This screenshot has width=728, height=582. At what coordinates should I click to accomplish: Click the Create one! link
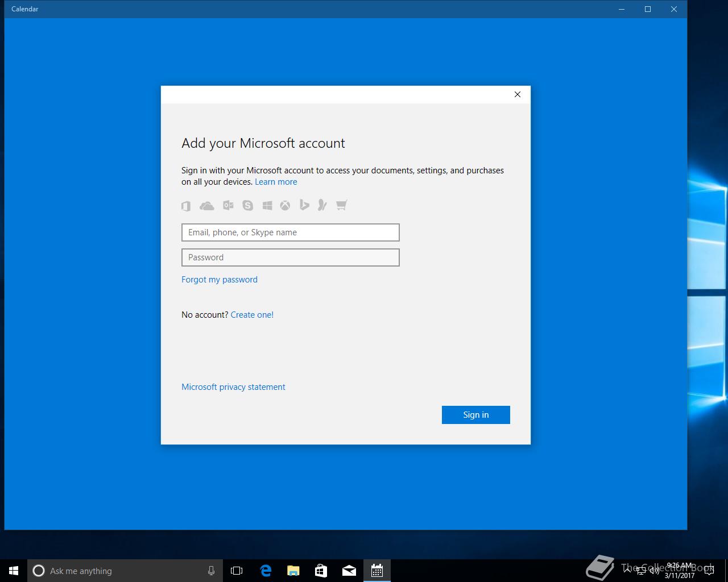(x=252, y=315)
